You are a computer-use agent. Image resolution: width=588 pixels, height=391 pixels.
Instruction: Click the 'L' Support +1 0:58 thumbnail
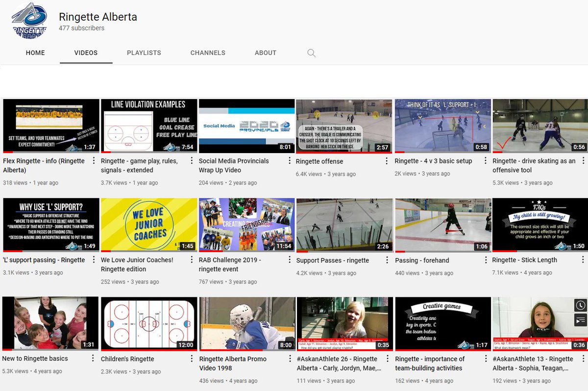[x=443, y=126]
